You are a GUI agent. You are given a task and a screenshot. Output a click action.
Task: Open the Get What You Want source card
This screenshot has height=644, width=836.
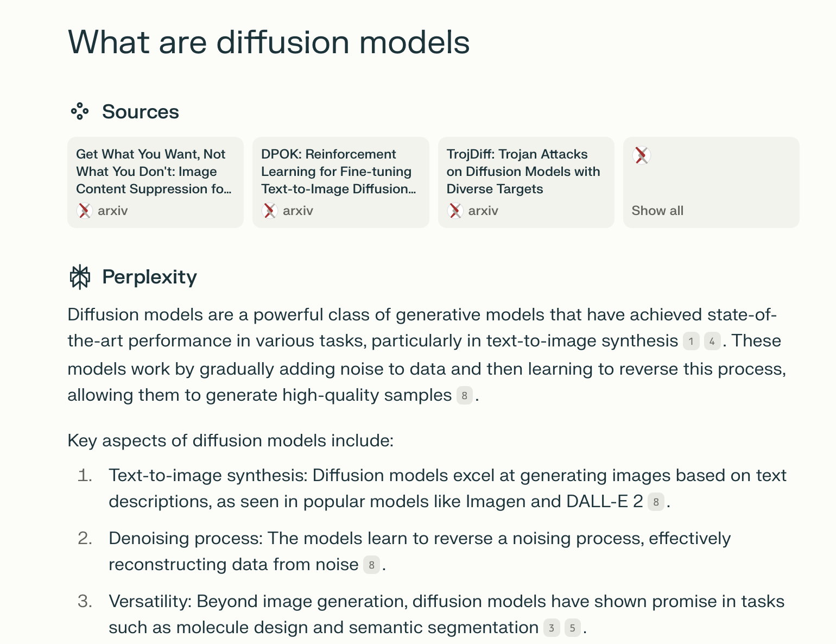(x=155, y=182)
